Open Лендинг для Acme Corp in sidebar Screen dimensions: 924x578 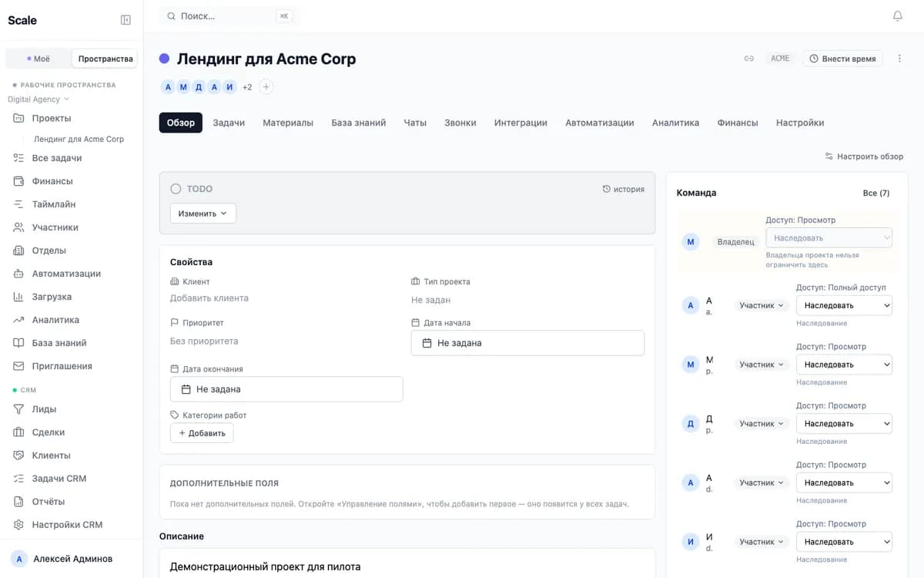tap(79, 139)
